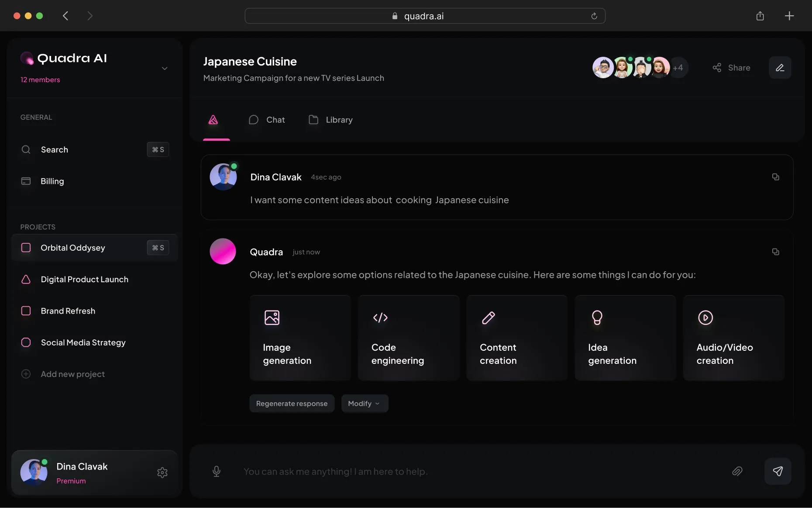
Task: Click the message input field
Action: click(437, 472)
